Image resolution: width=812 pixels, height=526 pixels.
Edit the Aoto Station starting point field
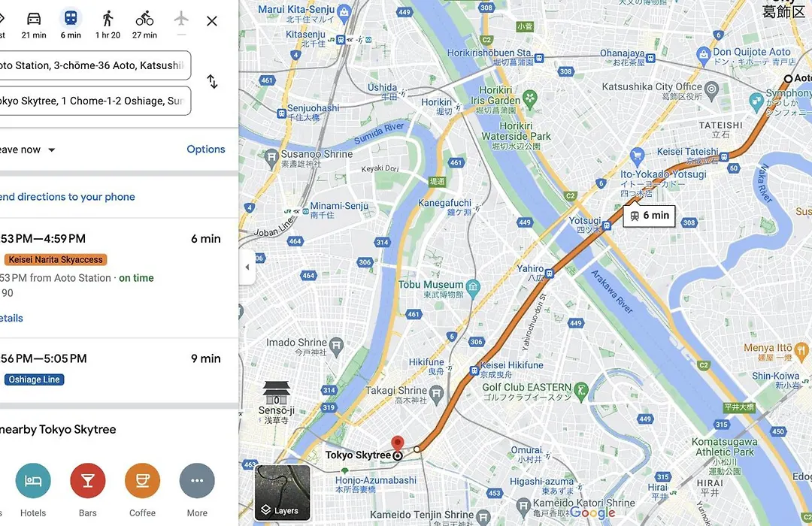[x=95, y=65]
